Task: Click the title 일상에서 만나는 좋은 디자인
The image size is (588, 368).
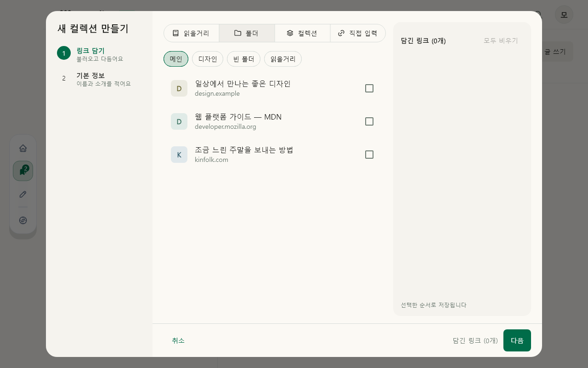Action: [x=243, y=84]
